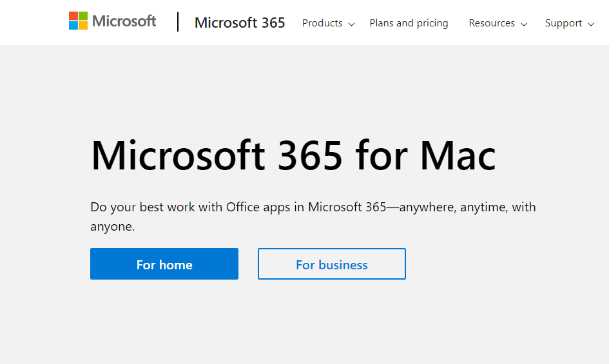Screen dimensions: 609x364
Task: Click the word "anyone." under the description
Action: (112, 227)
